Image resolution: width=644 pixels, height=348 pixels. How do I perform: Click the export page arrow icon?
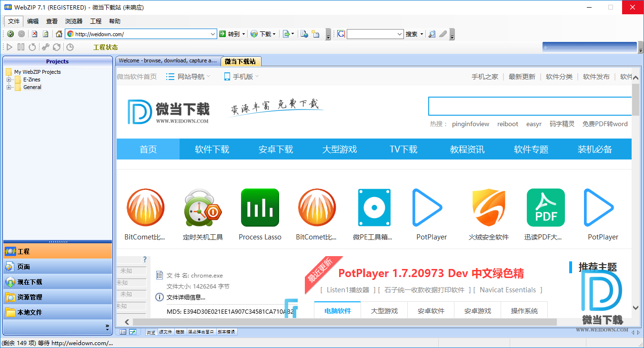(286, 34)
